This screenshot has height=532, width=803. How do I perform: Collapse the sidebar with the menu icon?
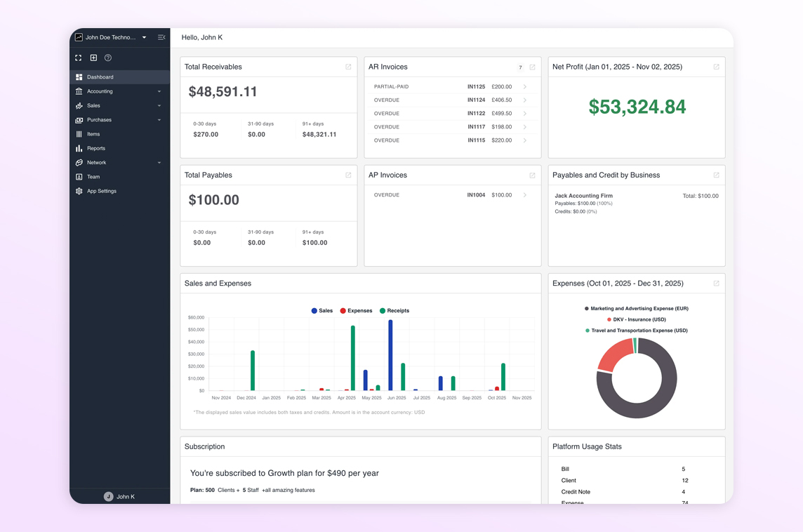click(161, 37)
